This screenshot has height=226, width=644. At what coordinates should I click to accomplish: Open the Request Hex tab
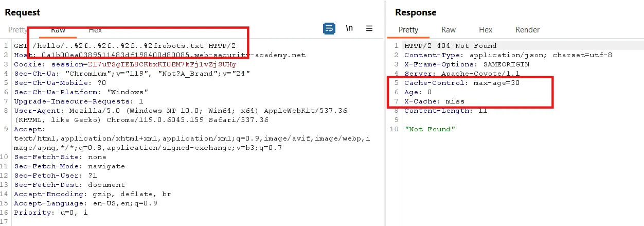click(95, 30)
